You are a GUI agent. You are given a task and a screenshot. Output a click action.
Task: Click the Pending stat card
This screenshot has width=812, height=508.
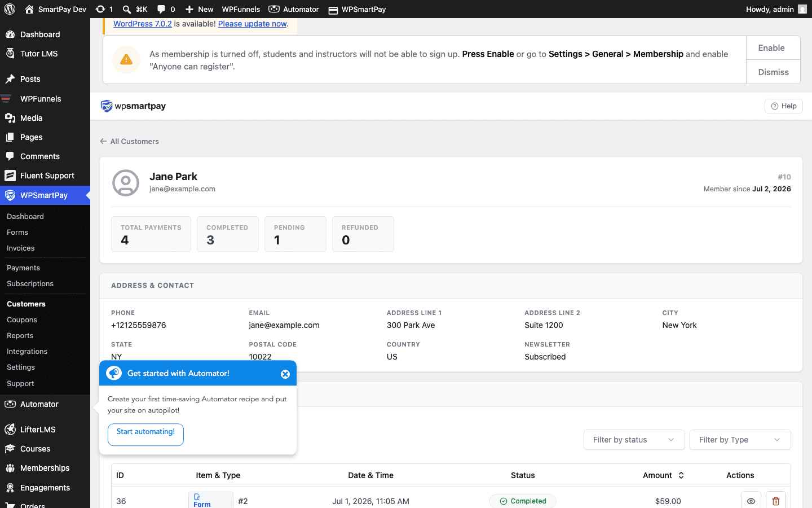coord(295,234)
